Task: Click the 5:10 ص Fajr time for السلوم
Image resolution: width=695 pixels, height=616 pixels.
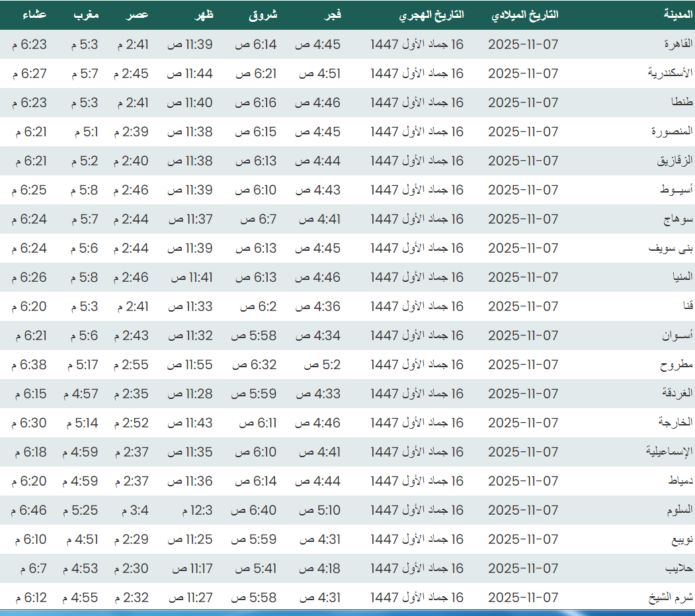Action: point(319,510)
